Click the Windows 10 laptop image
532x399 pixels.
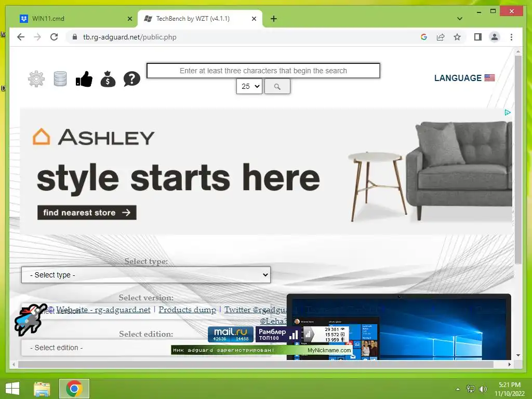pyautogui.click(x=398, y=328)
